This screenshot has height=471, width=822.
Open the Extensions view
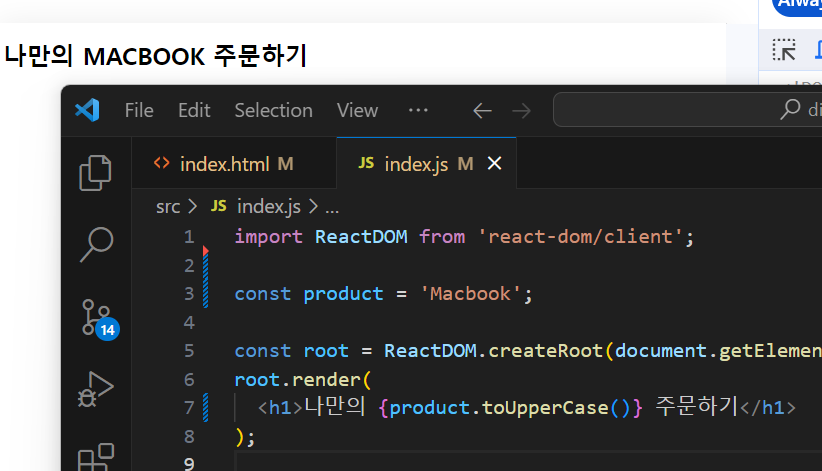(x=96, y=456)
